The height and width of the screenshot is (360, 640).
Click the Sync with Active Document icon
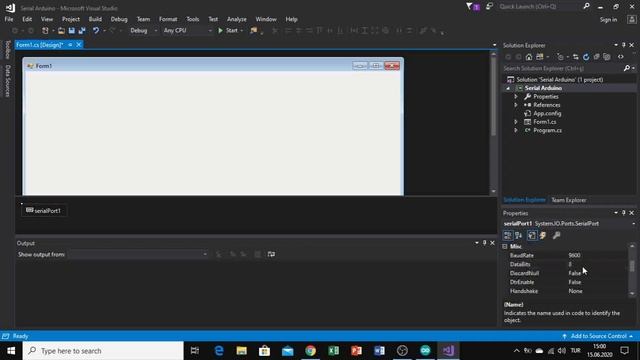pos(576,57)
